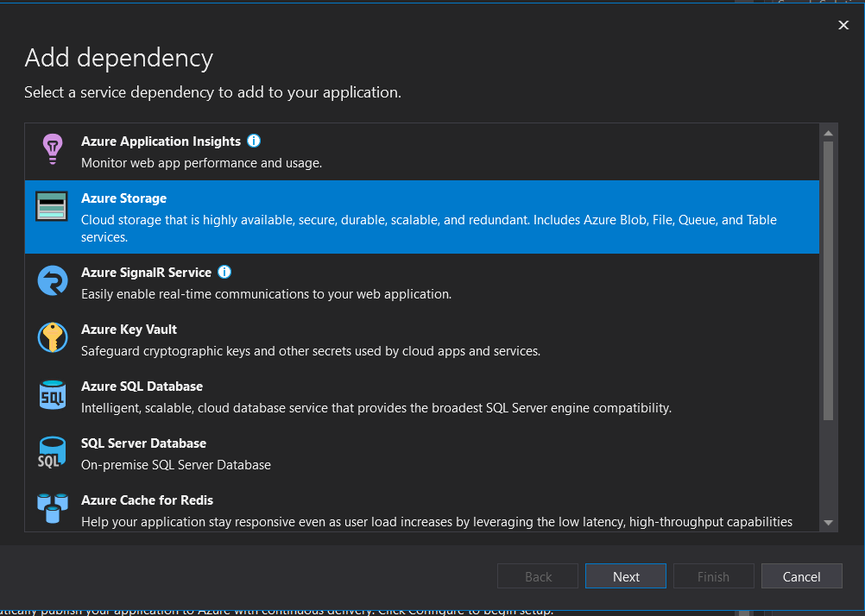The height and width of the screenshot is (616, 865).
Task: Click the Azure Application Insights lightbulb icon
Action: tap(53, 150)
